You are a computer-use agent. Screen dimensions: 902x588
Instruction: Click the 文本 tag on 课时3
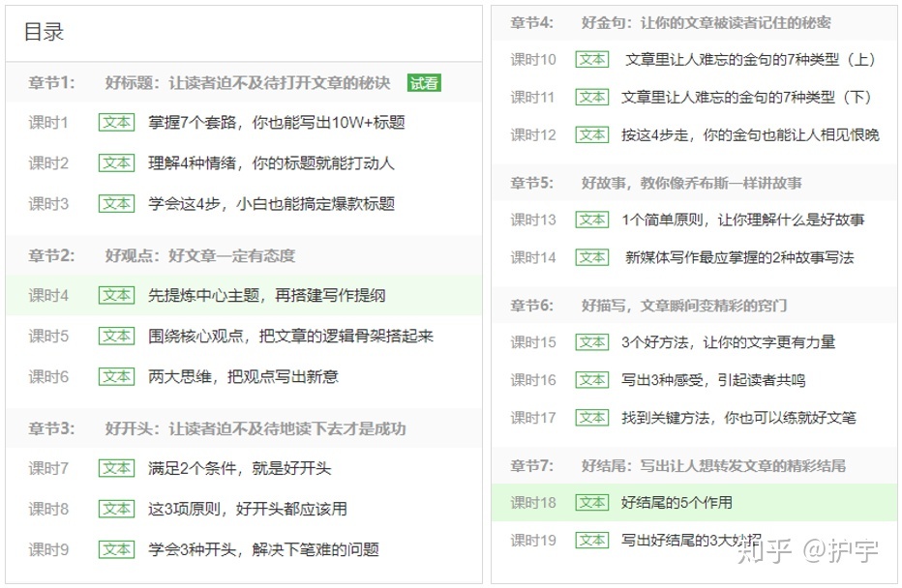[116, 203]
